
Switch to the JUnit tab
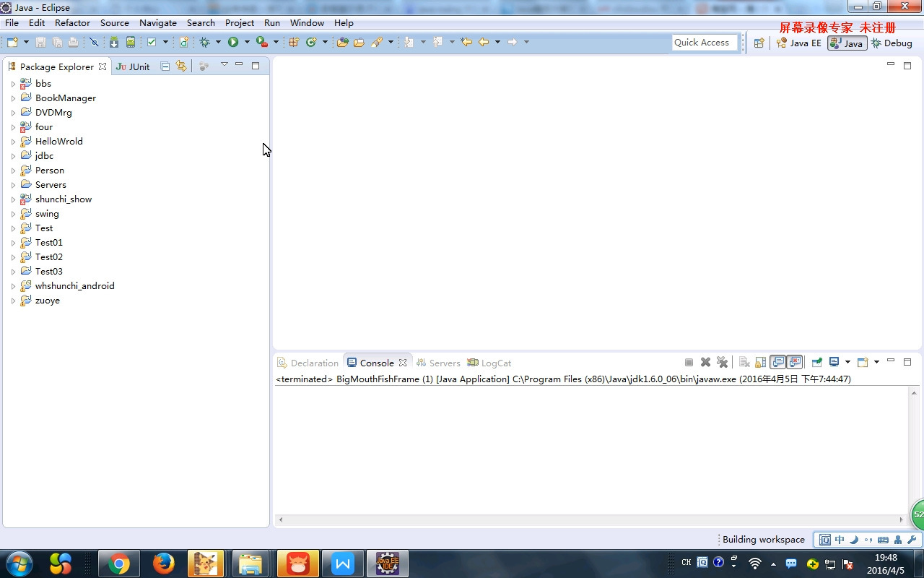pyautogui.click(x=133, y=66)
